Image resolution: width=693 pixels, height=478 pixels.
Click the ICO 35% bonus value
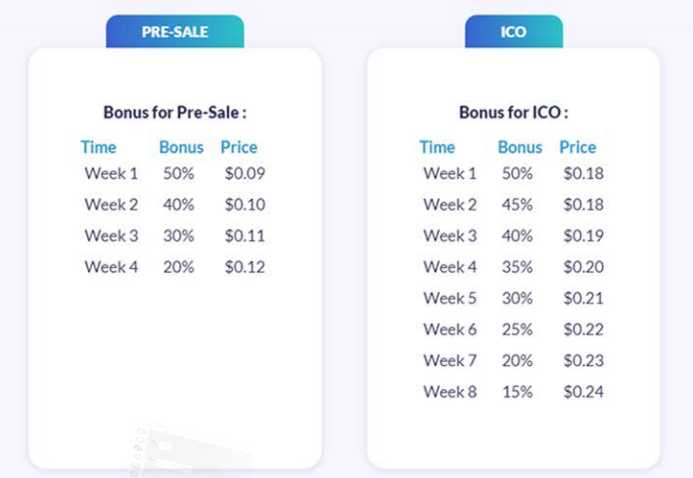tap(518, 267)
